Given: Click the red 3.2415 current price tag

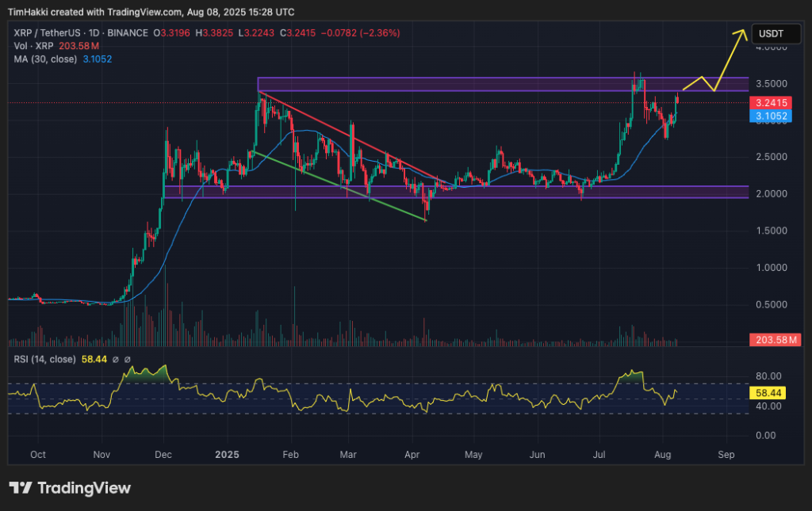Looking at the screenshot, I should pyautogui.click(x=772, y=103).
